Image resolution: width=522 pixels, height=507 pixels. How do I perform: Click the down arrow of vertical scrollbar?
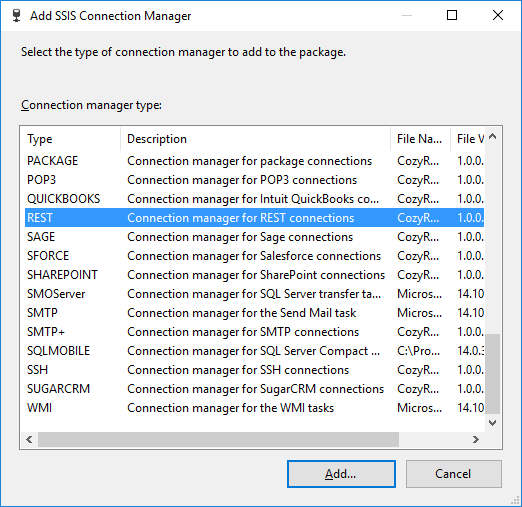coord(493,423)
